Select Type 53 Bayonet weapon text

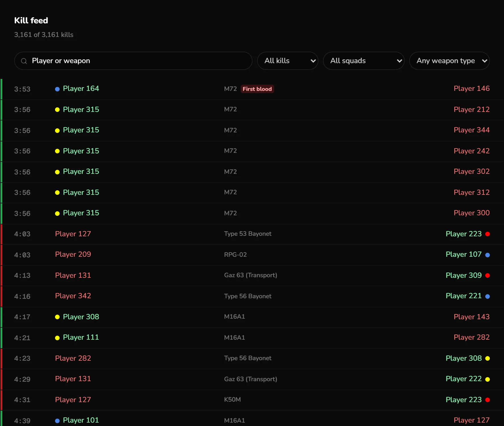click(x=248, y=234)
